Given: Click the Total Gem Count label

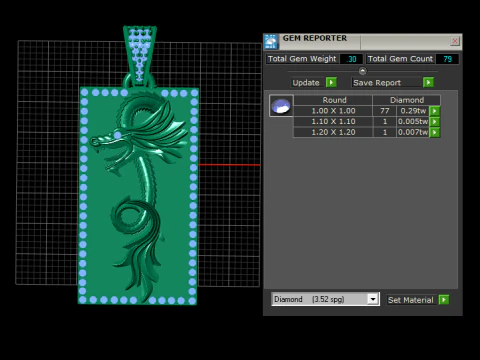Looking at the screenshot, I should (x=400, y=59).
